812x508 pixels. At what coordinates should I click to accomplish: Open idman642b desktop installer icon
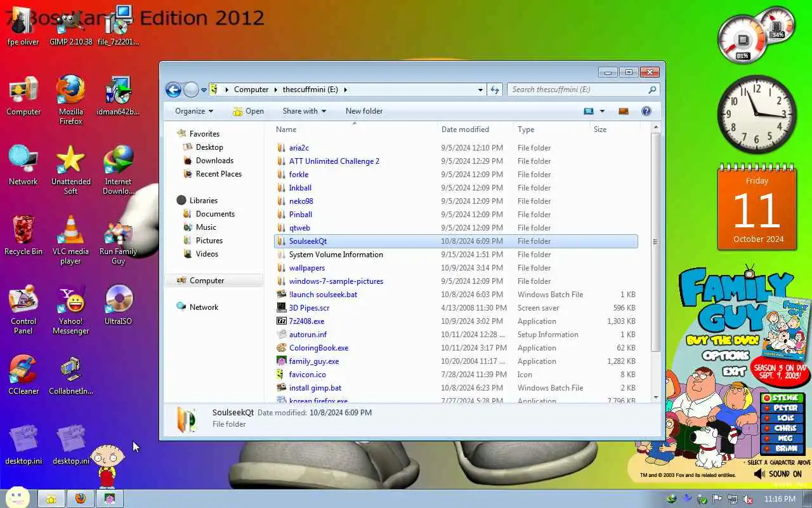click(x=119, y=95)
